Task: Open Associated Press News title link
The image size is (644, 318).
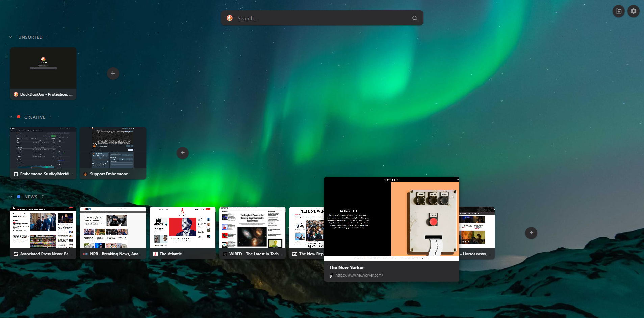Action: click(46, 254)
